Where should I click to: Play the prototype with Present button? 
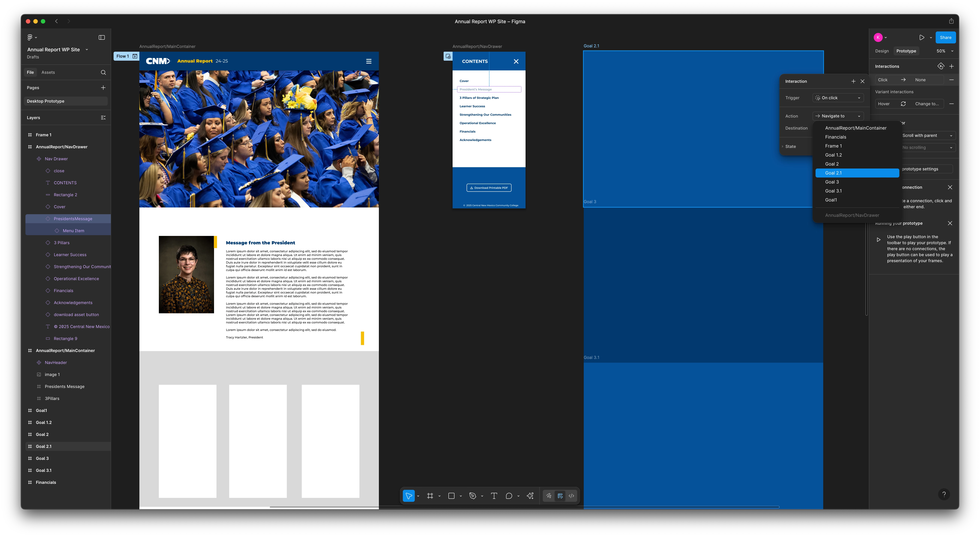[921, 37]
